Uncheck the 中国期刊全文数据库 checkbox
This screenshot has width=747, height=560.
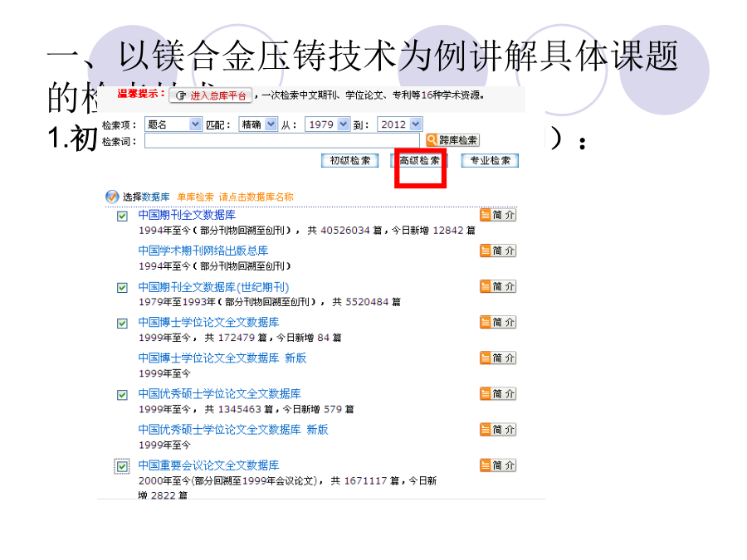(123, 217)
